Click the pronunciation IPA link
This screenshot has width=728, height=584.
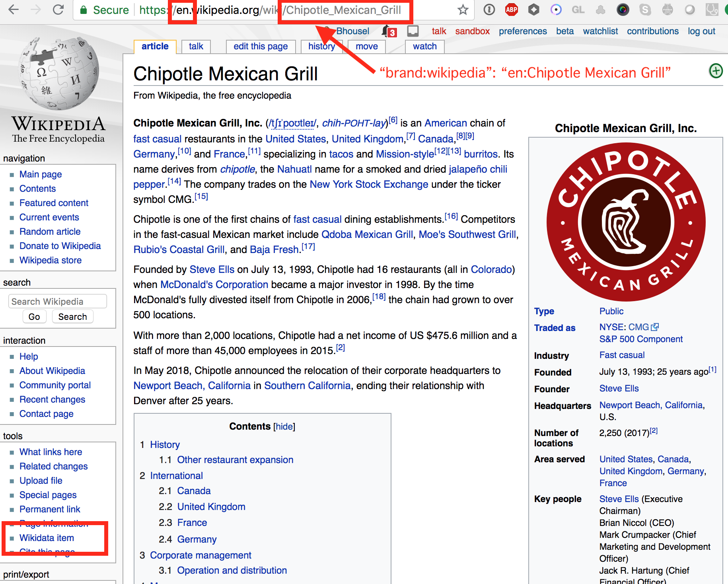(292, 123)
